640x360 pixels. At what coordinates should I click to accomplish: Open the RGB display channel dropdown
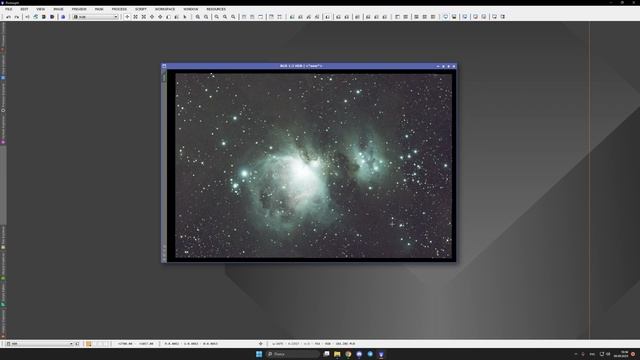(x=96, y=17)
